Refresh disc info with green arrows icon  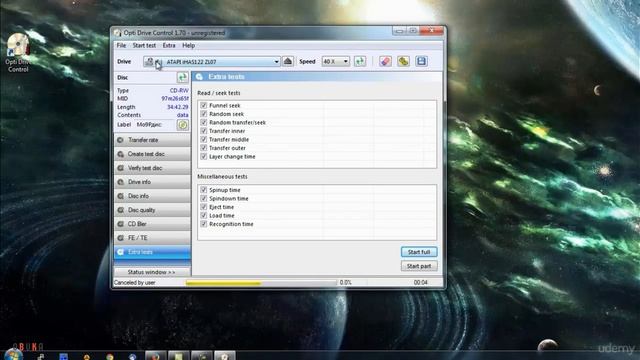182,77
